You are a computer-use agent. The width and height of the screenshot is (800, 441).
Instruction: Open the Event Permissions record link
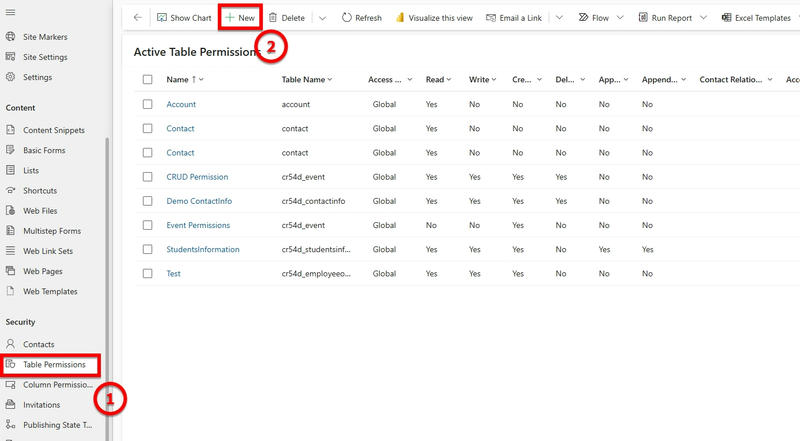(198, 225)
